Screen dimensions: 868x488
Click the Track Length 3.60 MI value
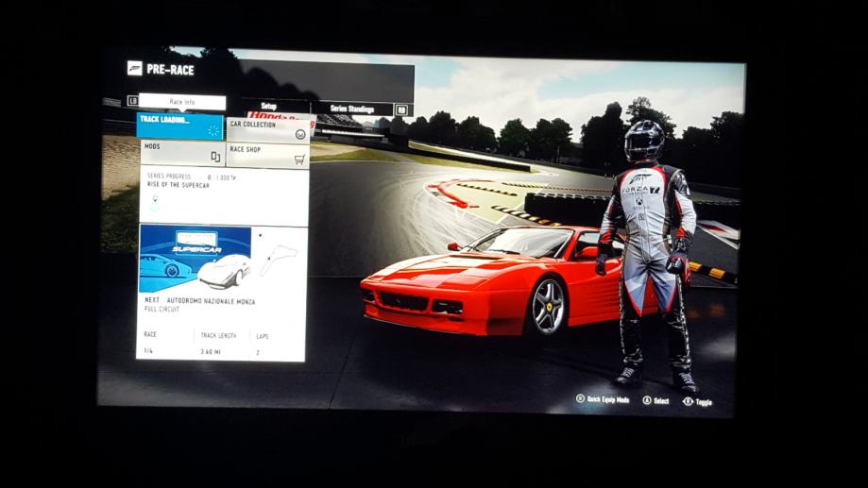tap(211, 352)
